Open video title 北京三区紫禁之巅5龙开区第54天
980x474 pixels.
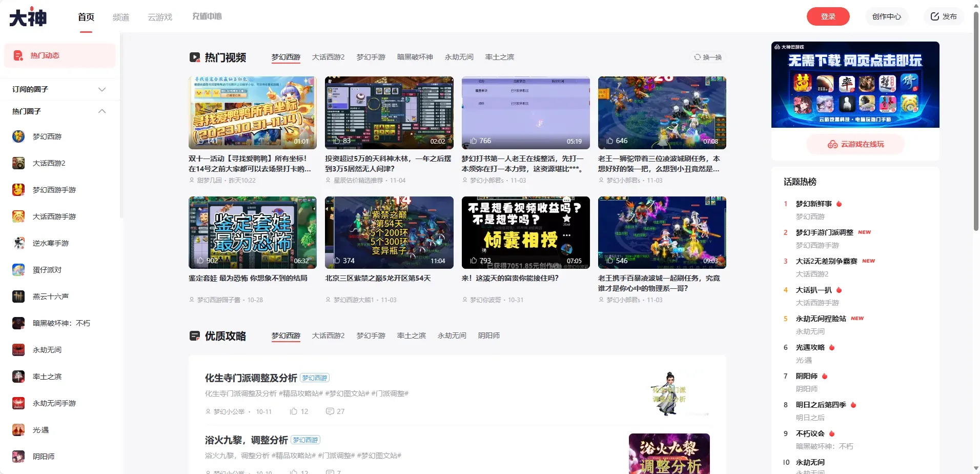click(x=378, y=278)
